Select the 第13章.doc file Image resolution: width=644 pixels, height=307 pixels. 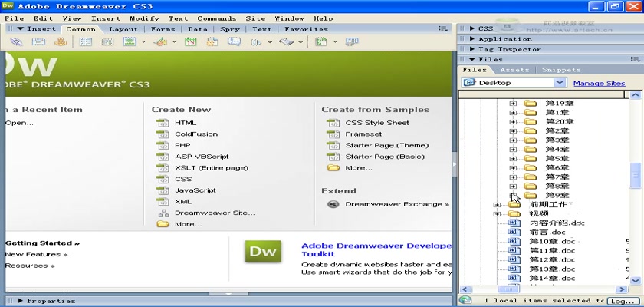552,269
